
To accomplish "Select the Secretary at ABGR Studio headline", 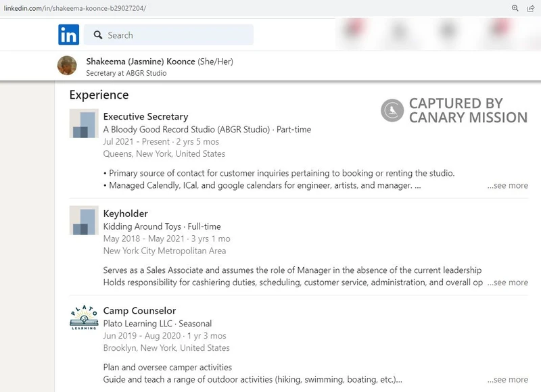I will click(x=126, y=73).
